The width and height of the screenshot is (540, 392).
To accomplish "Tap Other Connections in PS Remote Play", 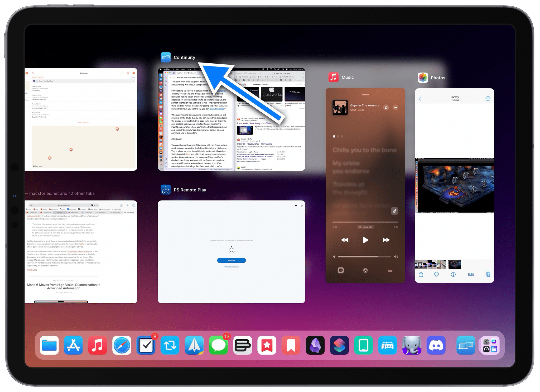I will [232, 267].
